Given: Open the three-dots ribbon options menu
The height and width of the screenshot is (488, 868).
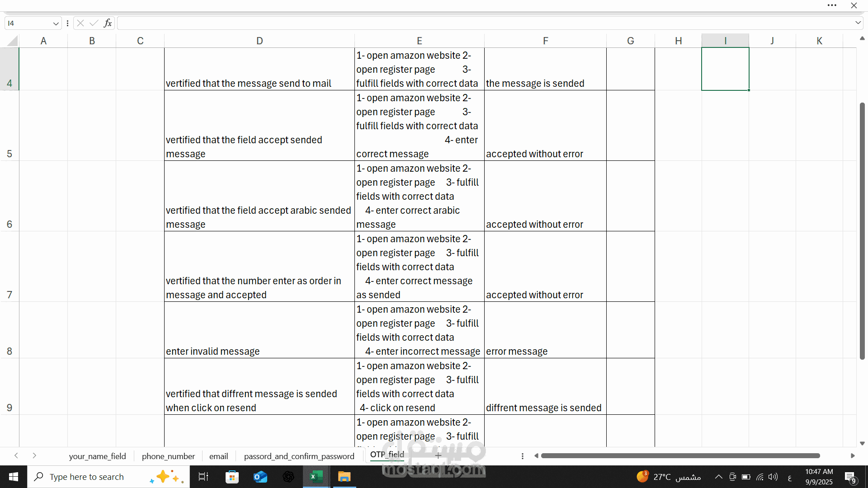Looking at the screenshot, I should 832,5.
